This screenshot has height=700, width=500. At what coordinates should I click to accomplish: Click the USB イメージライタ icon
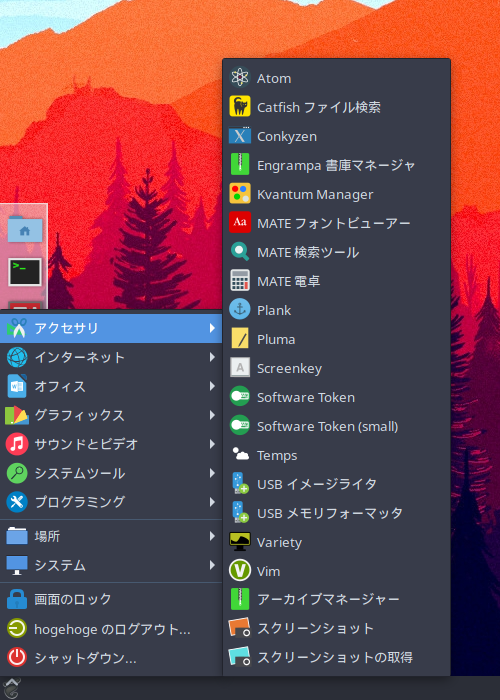[x=240, y=483]
